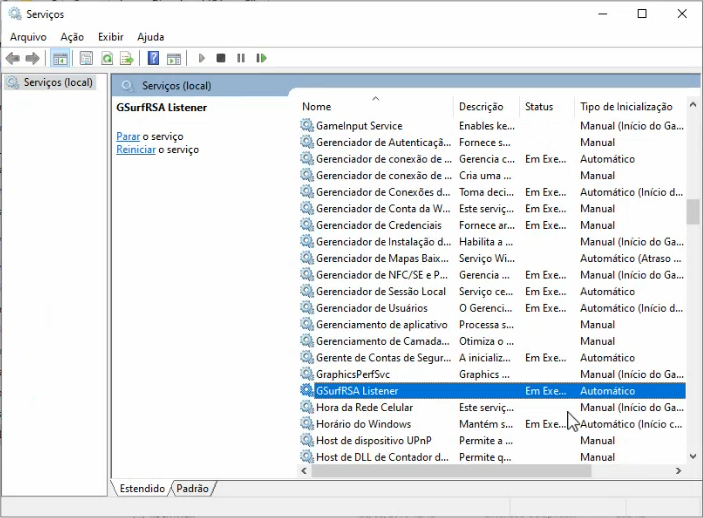Select the Gerenciador de Sessão Local service
This screenshot has height=518, width=703.
(x=381, y=292)
